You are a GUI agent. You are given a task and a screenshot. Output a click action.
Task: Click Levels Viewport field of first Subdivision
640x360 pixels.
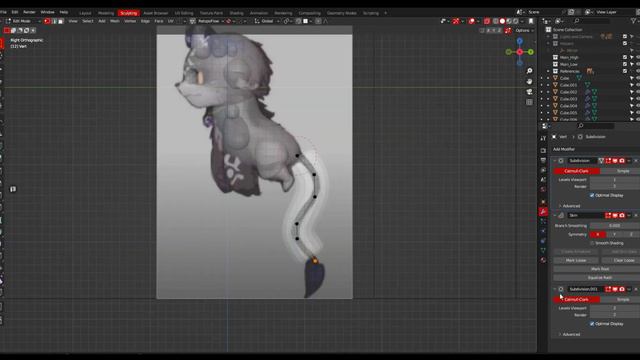pyautogui.click(x=615, y=180)
